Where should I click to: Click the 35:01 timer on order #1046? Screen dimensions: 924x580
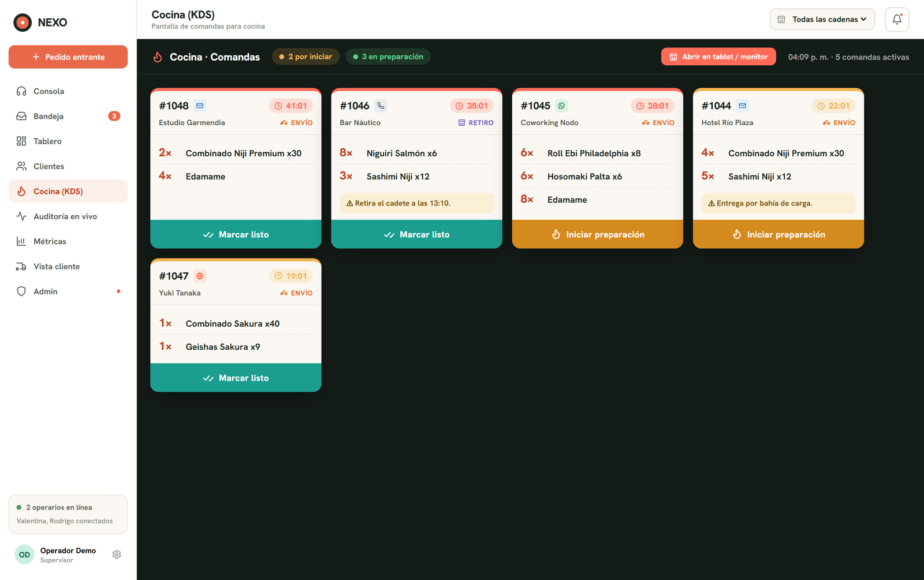471,106
